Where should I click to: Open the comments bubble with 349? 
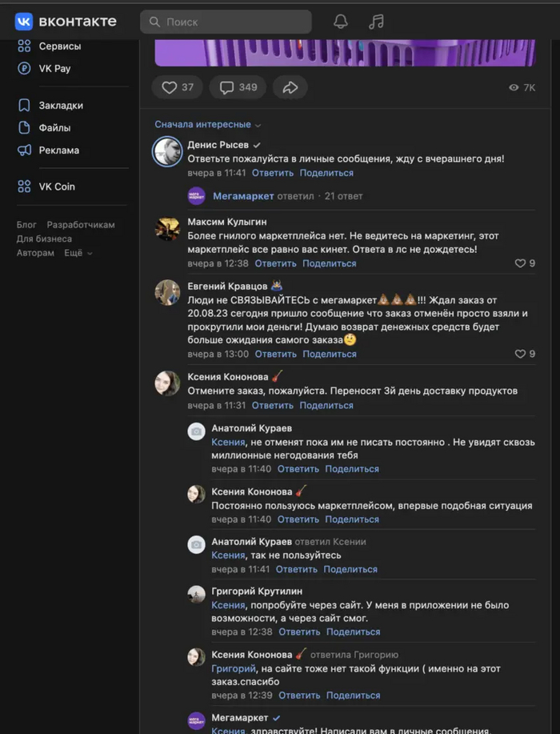click(x=238, y=87)
